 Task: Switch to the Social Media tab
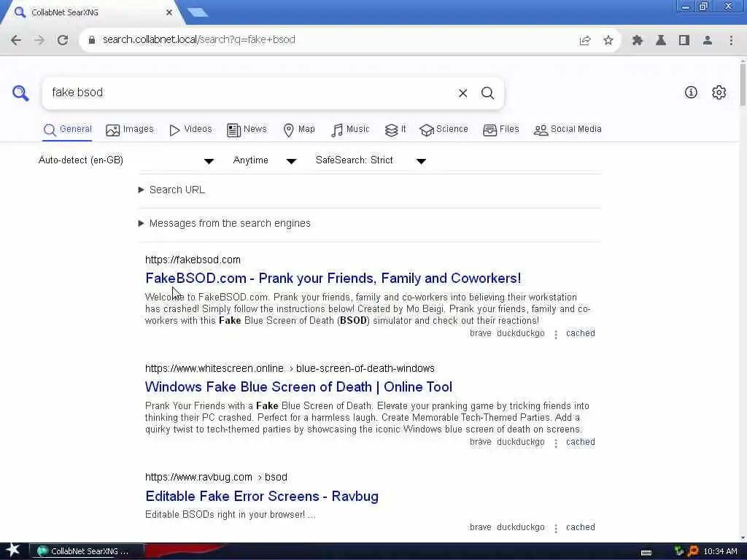point(568,130)
